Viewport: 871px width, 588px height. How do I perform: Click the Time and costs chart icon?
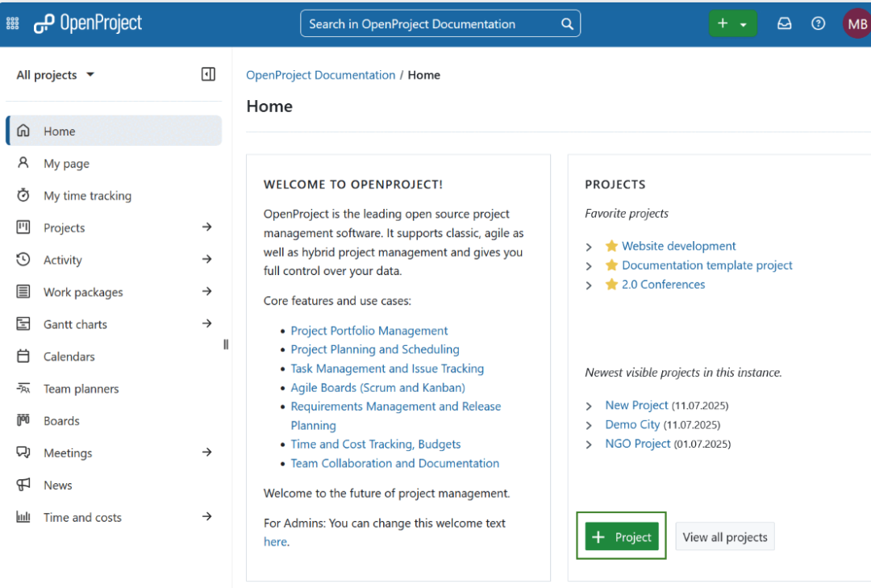coord(23,517)
